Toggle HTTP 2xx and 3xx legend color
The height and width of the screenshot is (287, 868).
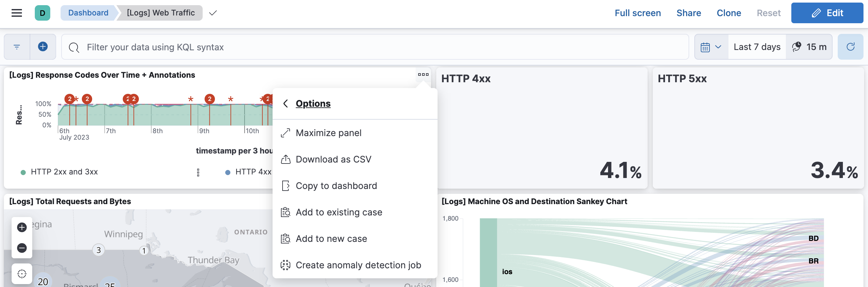click(x=23, y=172)
